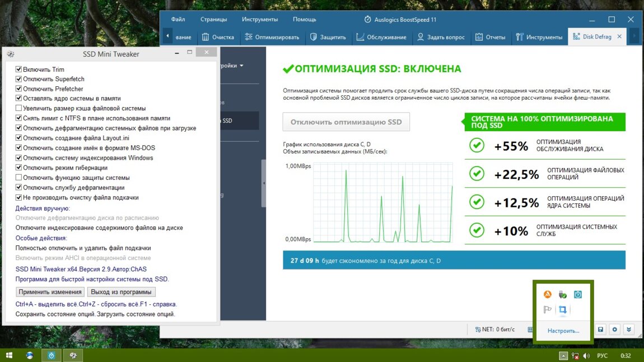Click the Отключить оптимизацию SSD button
644x362 pixels.
[x=346, y=122]
